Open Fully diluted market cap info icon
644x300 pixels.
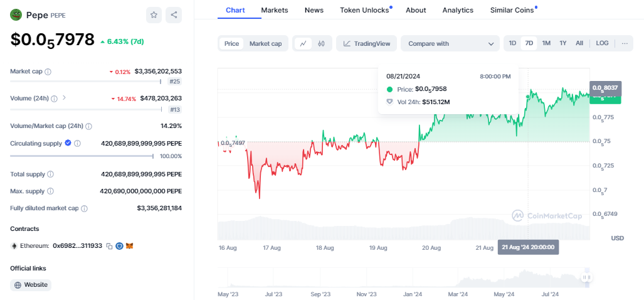pos(84,208)
